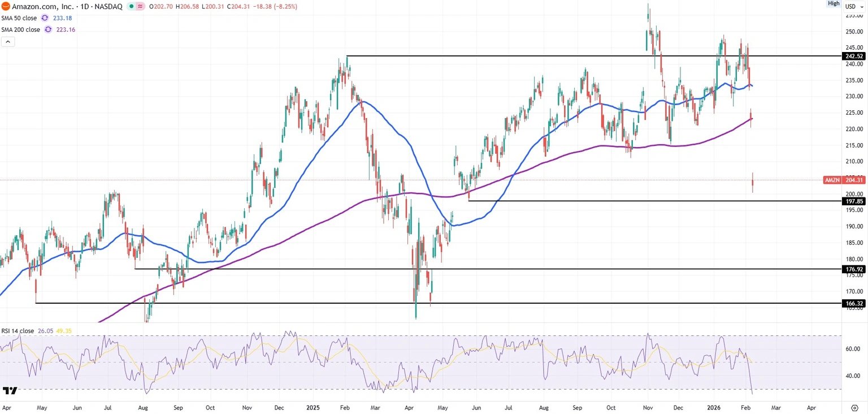Select the SMA 200 close indicator label
Screen dimensions: 868x414
(20, 29)
